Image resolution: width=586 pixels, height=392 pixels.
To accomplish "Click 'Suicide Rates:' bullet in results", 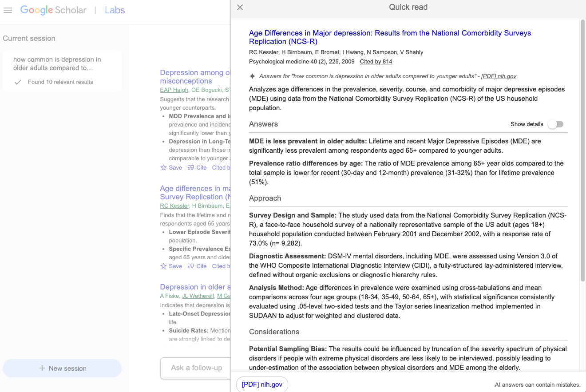I will point(189,331).
